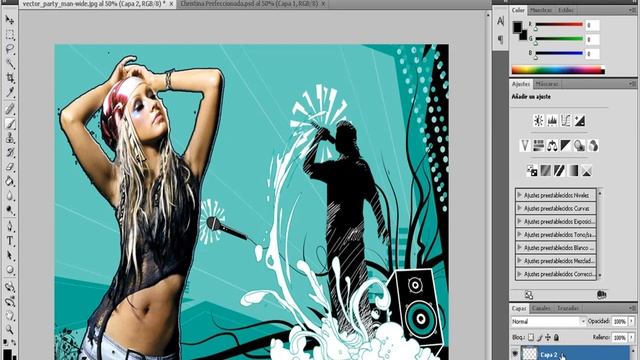Toggle lock all padlock icon
The width and height of the screenshot is (640, 360).
pos(556,338)
